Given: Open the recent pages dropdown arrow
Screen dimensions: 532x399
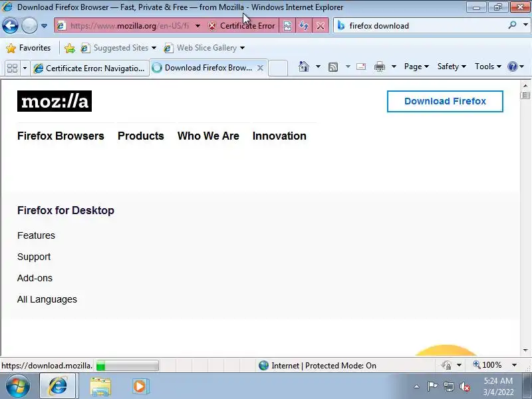Looking at the screenshot, I should (x=44, y=26).
